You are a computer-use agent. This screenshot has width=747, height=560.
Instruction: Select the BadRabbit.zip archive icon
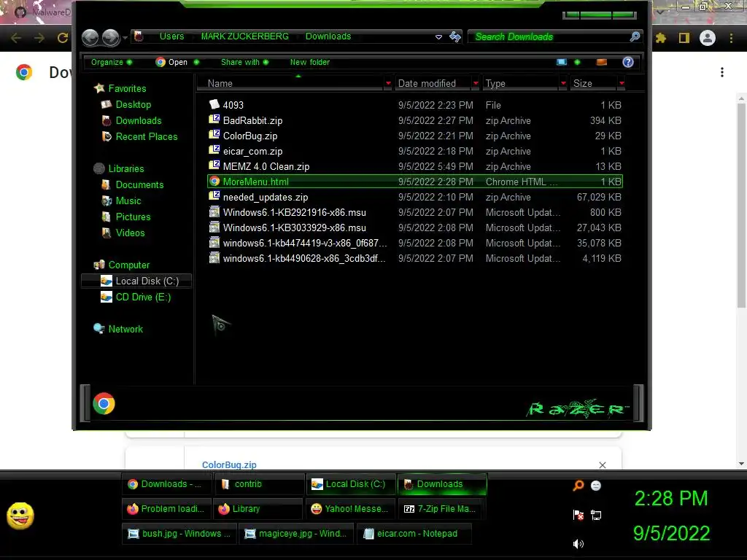click(x=214, y=120)
